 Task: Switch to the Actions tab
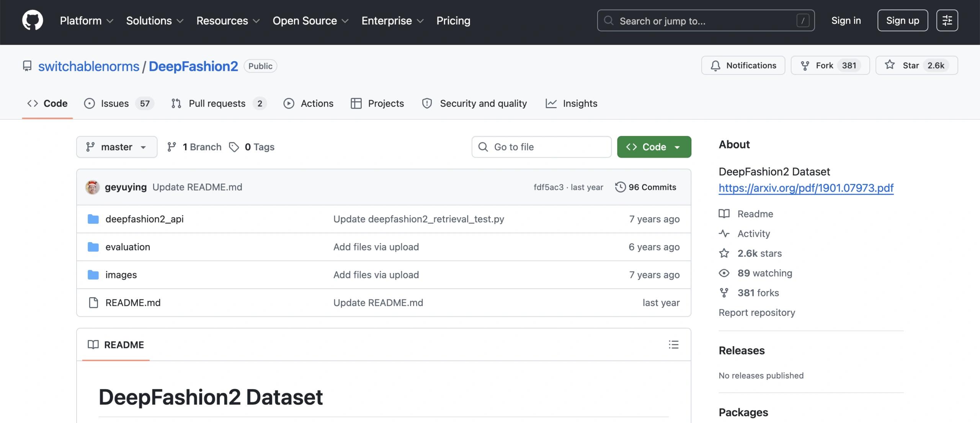[309, 103]
